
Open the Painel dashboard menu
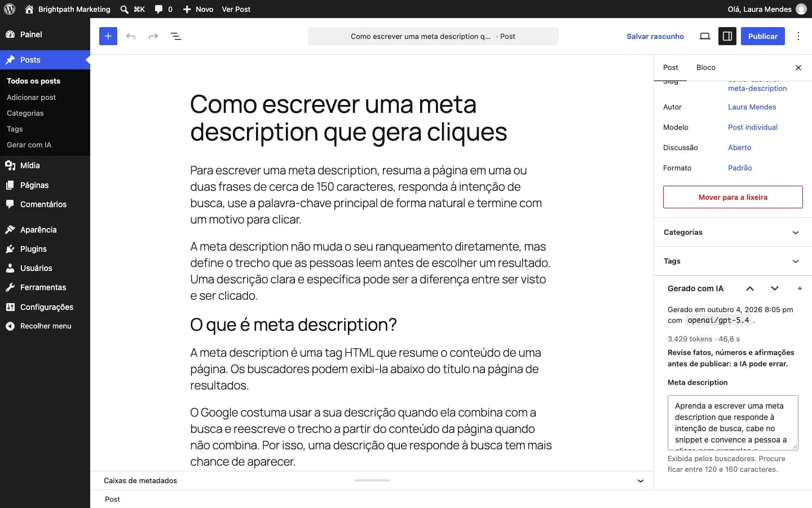(x=45, y=34)
